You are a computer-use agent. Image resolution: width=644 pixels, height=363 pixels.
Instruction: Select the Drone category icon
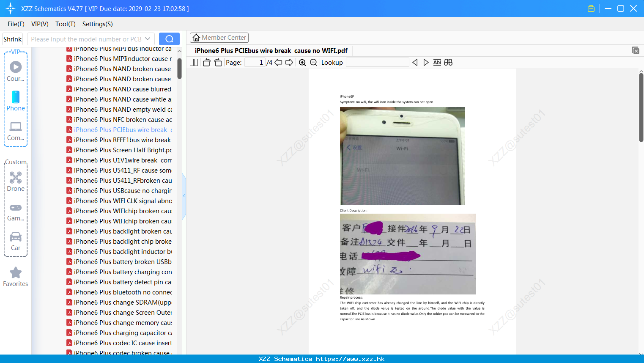point(16,181)
